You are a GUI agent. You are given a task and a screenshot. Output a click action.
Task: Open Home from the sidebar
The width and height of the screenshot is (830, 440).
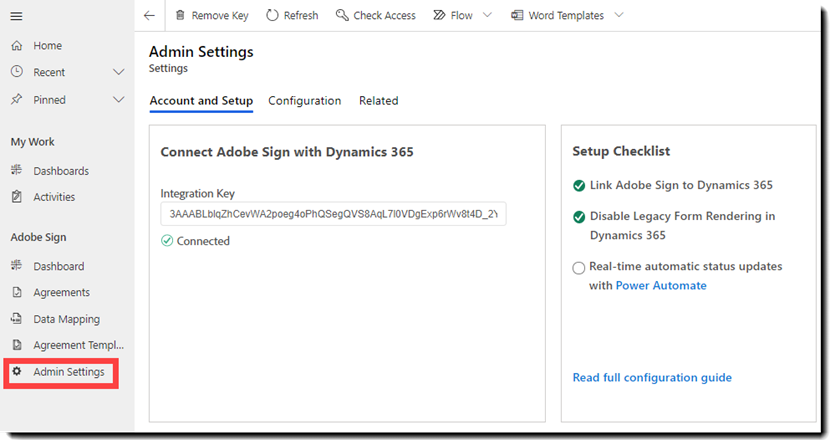47,46
